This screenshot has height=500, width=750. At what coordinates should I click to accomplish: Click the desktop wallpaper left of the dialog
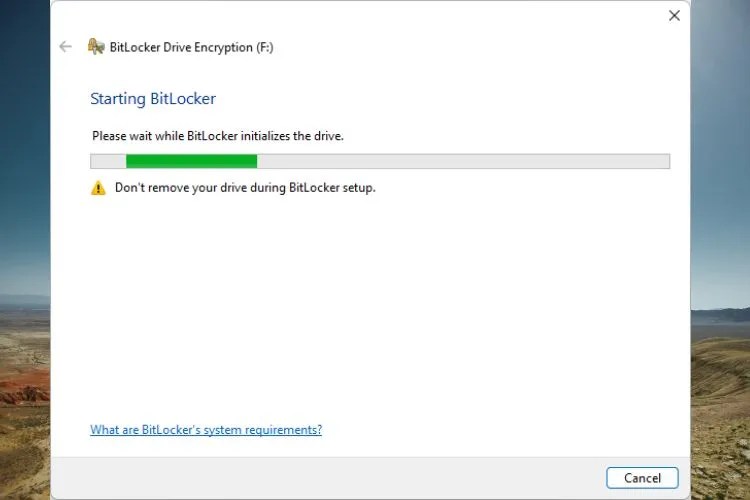(25, 191)
